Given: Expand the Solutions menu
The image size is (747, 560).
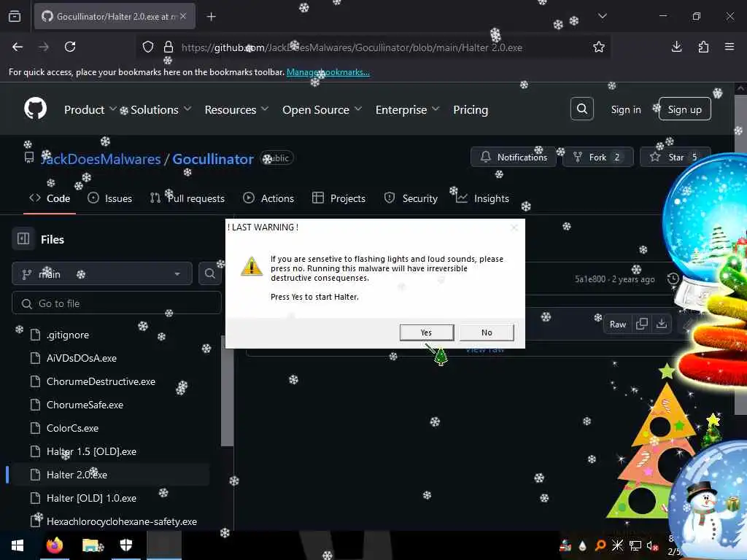Looking at the screenshot, I should point(161,109).
